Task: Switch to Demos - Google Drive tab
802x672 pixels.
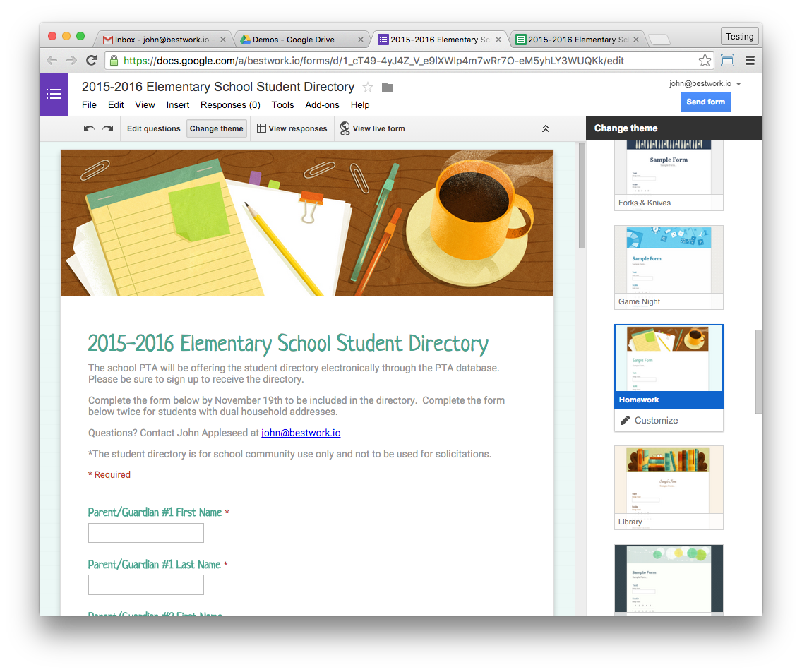Action: click(294, 40)
